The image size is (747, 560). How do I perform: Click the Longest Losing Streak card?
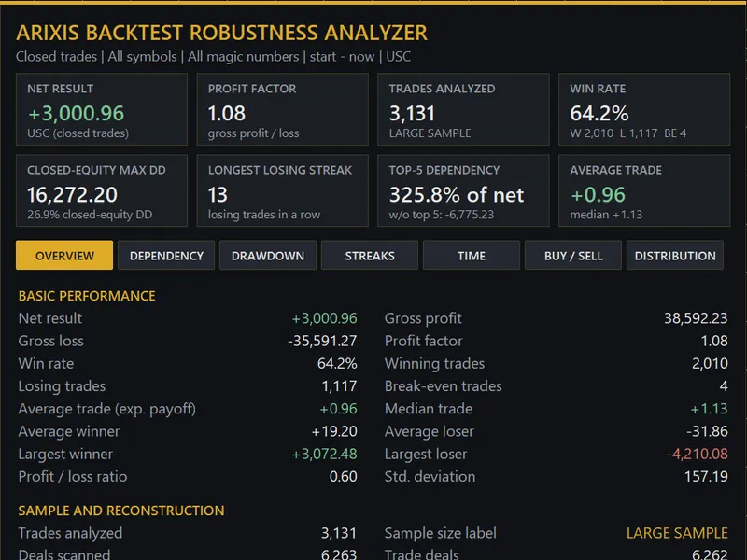pyautogui.click(x=283, y=190)
